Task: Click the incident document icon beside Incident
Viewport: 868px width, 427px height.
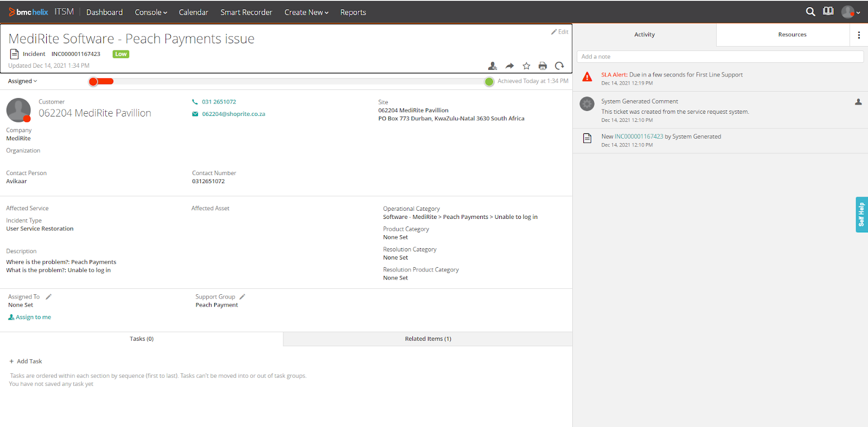Action: point(14,54)
